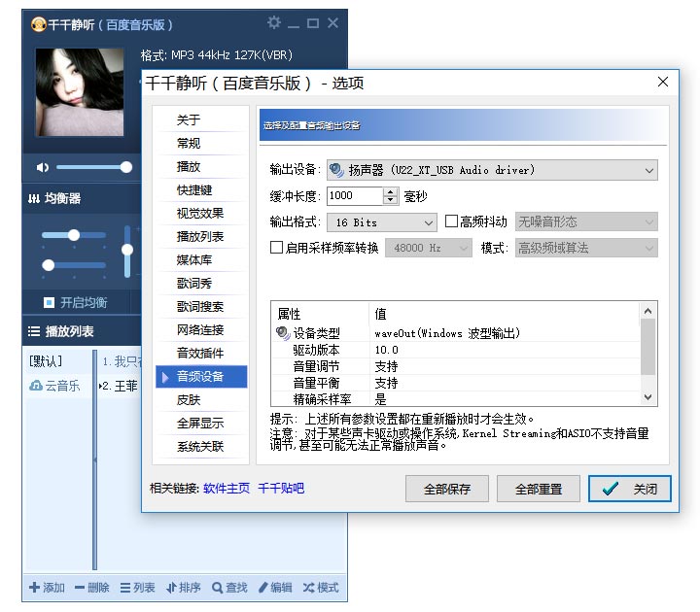Open the 48000 Hz sample rate dropdown
Image resolution: width=700 pixels, height=612 pixels.
pyautogui.click(x=428, y=248)
